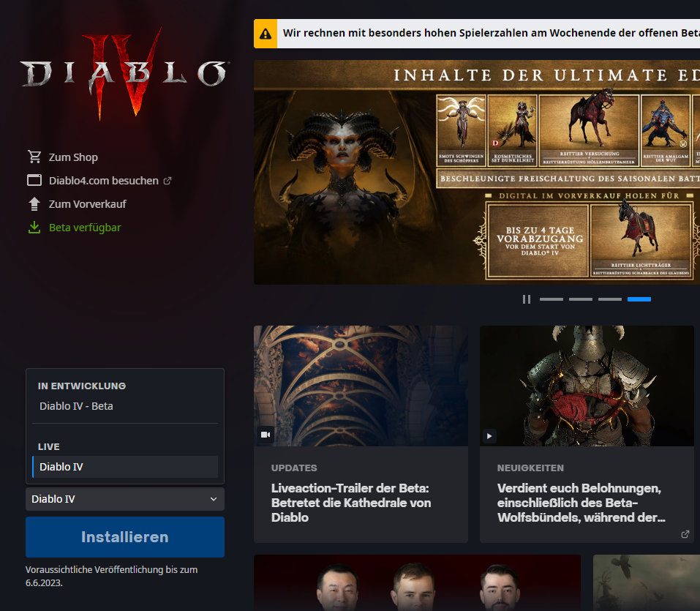Open the Zum Shop link
Image resolution: width=700 pixels, height=611 pixels.
tap(73, 157)
